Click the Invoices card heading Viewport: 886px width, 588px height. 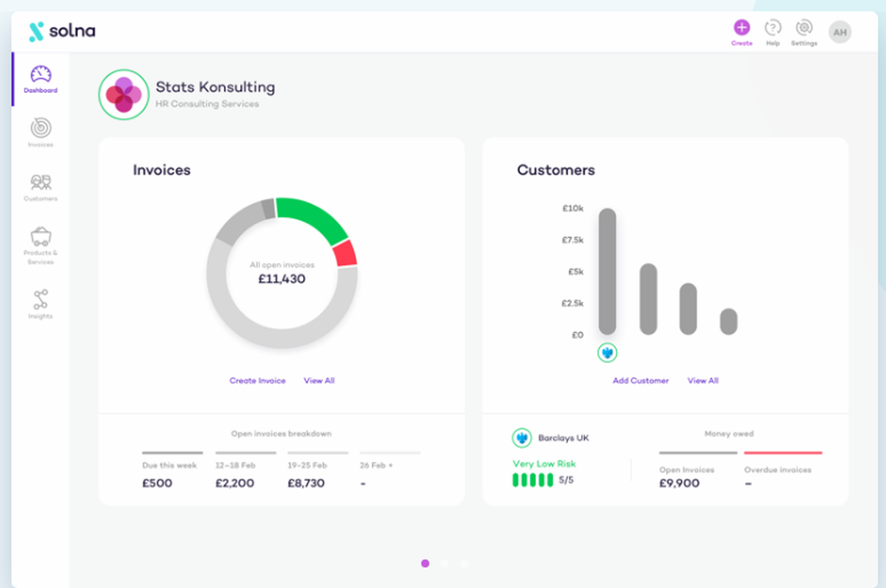pyautogui.click(x=161, y=170)
